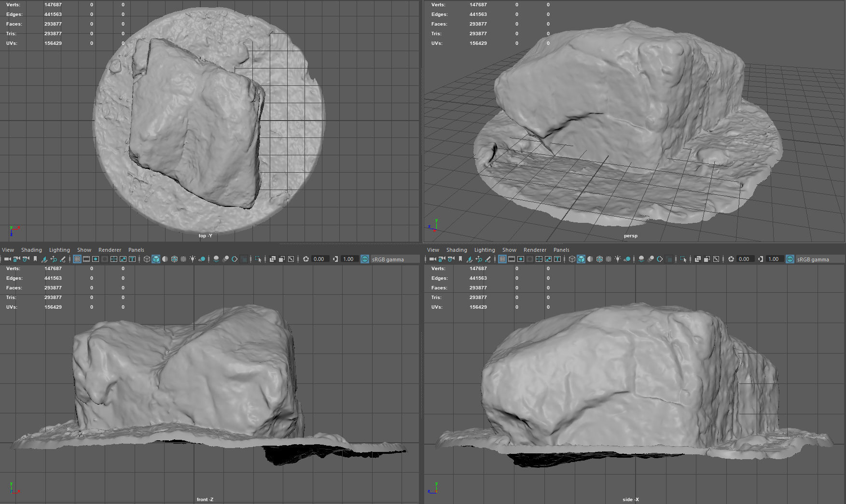Click Wireframe on Shaded icon in front view toolbar
The image size is (846, 504).
point(174,259)
